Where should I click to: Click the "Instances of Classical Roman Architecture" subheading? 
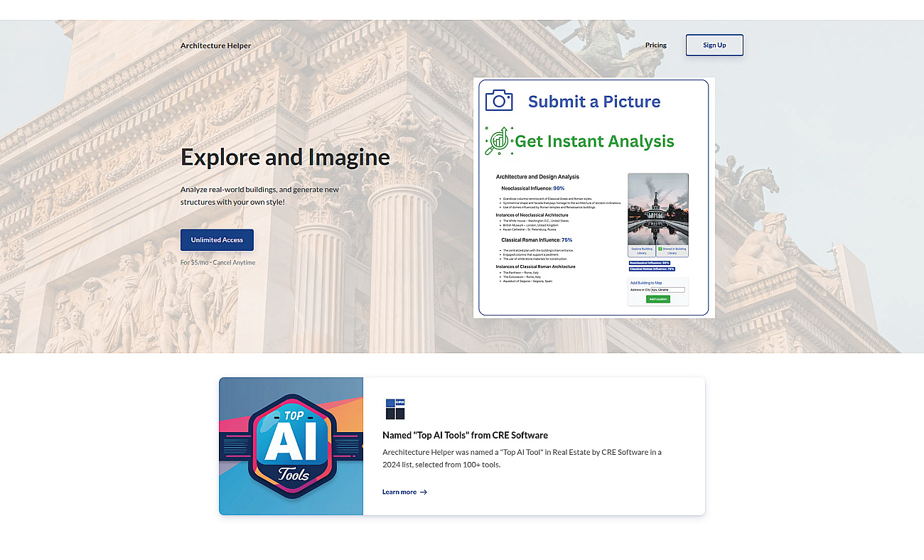tap(535, 266)
